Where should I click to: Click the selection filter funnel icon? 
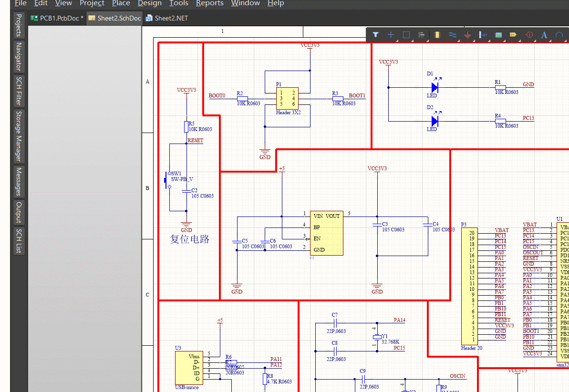tap(376, 35)
